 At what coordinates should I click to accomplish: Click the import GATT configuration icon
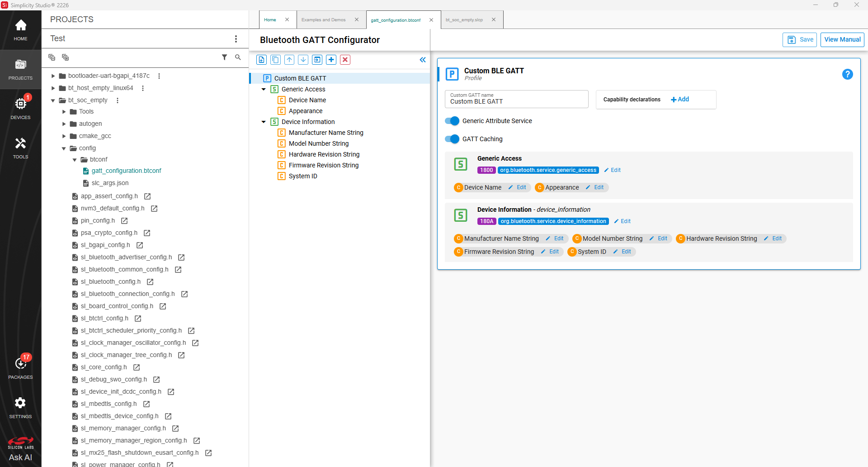tap(317, 60)
